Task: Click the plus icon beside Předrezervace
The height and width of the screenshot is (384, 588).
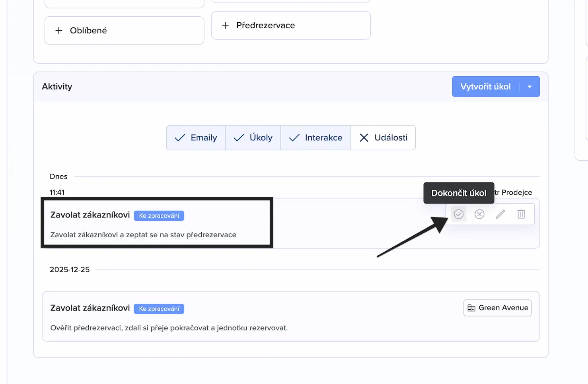Action: 225,25
